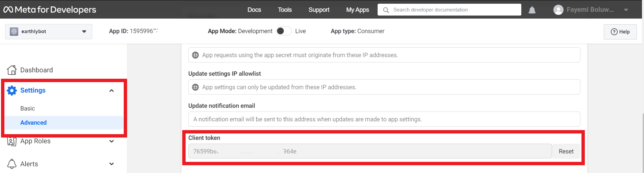Screen dimensions: 644x173
Task: Expand the Alerts section chevron
Action: point(112,164)
